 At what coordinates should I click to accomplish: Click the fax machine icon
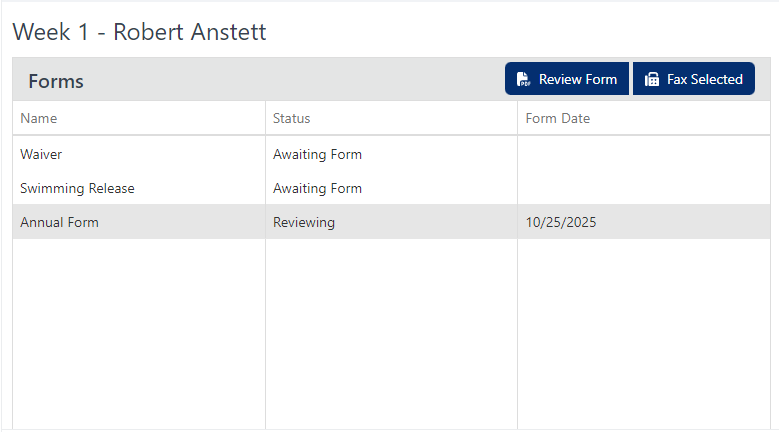coord(651,79)
